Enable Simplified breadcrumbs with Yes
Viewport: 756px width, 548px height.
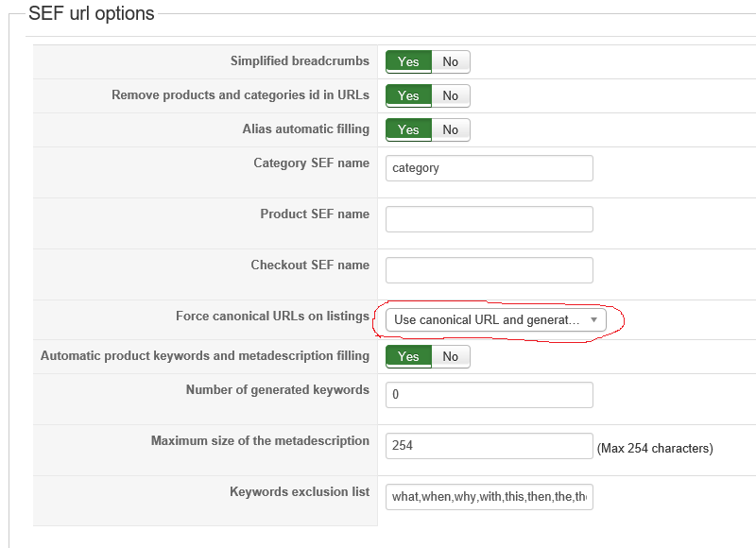(x=408, y=61)
